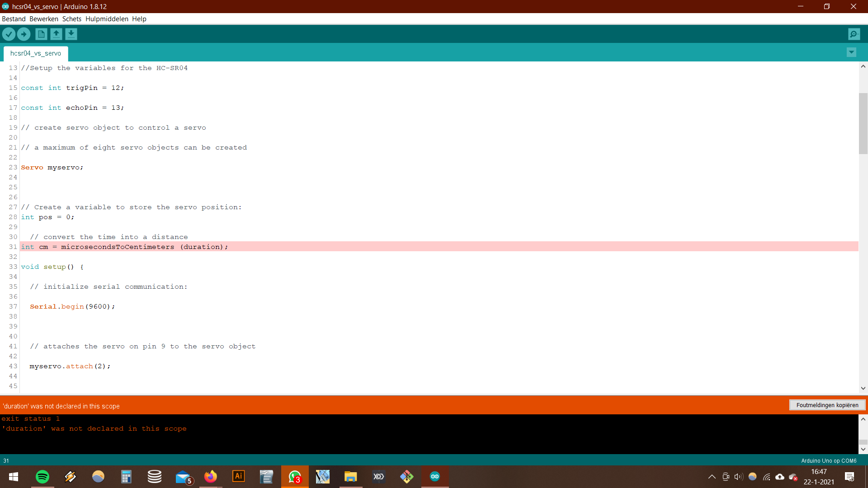
Task: Launch Spotify from the taskbar
Action: click(42, 477)
